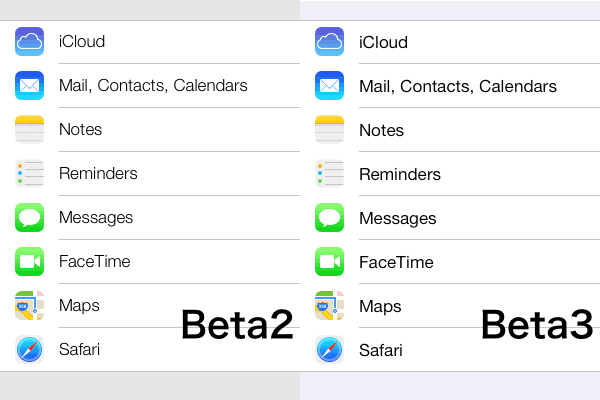Tap the Mail envelope icon in the Beta2 panel

(x=30, y=85)
